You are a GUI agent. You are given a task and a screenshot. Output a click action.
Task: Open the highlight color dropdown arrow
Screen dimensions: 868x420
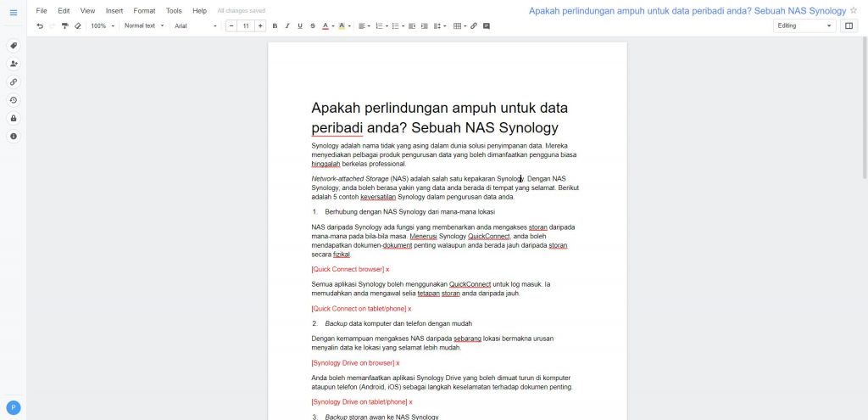[349, 26]
